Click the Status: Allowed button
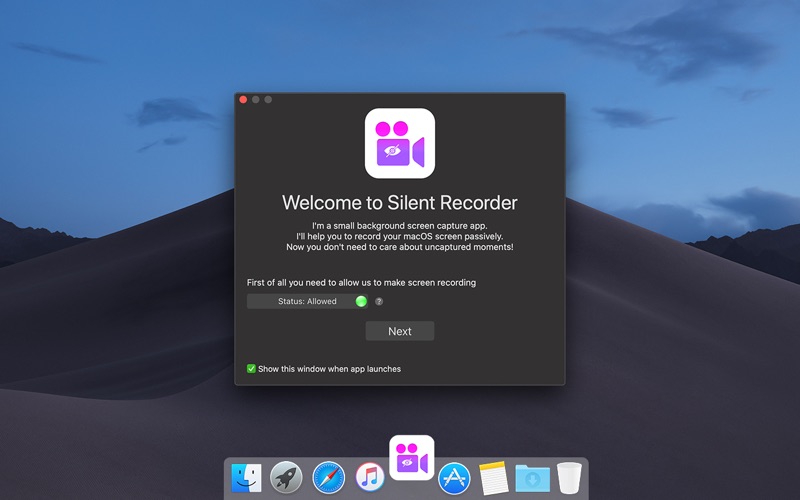Screen dimensions: 800x500 (x=307, y=302)
